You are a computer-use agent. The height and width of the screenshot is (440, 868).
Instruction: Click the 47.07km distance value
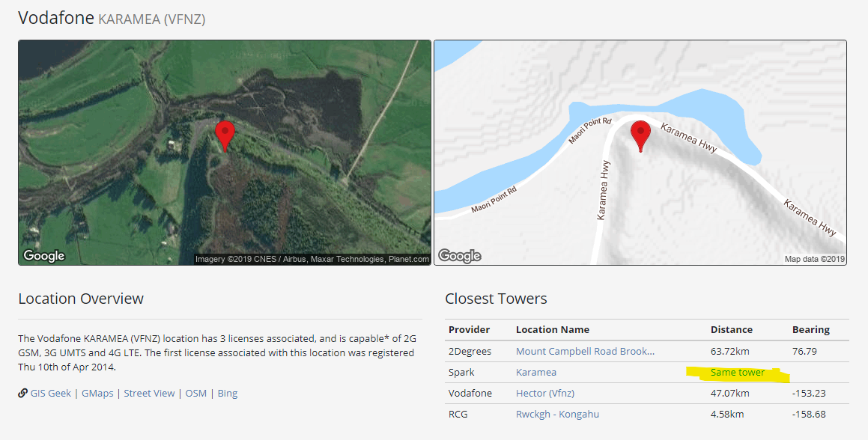(730, 393)
